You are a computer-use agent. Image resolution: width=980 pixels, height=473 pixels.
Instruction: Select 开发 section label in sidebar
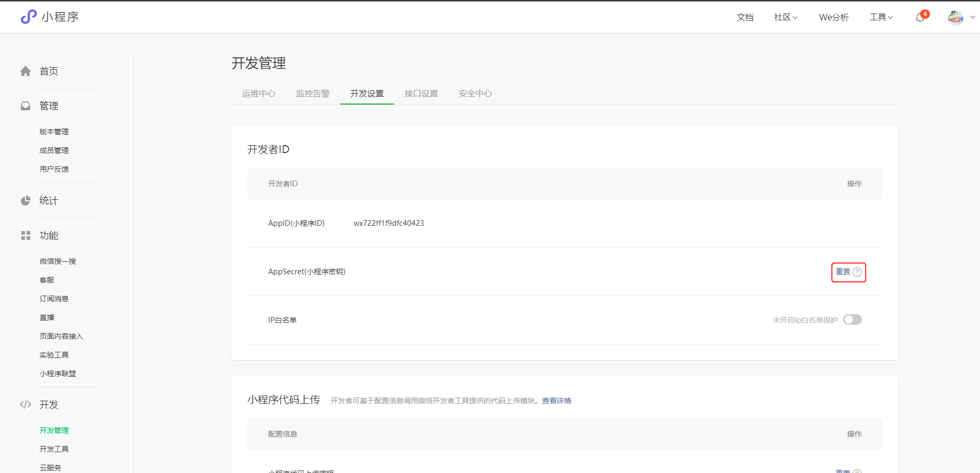point(49,404)
